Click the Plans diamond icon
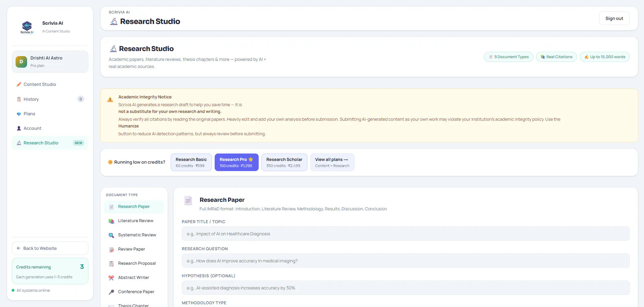Viewport: 644px width, 307px height. tap(19, 114)
